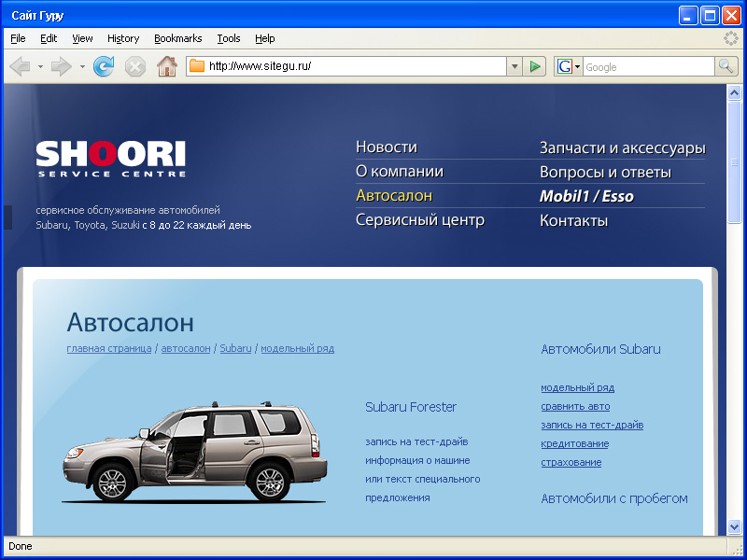Click the scrollbar up arrow
This screenshot has width=747, height=560.
coord(734,92)
